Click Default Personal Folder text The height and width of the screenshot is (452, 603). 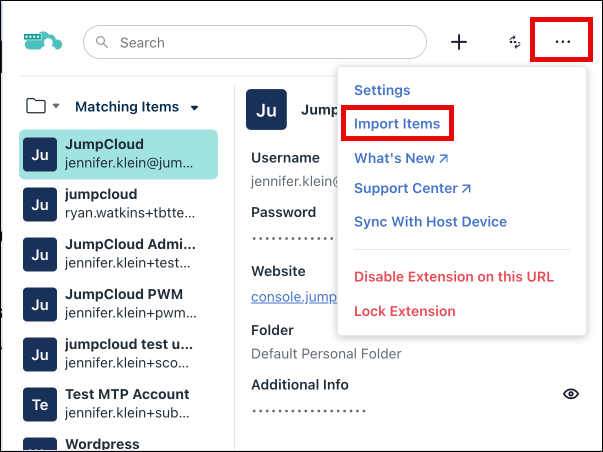pos(326,354)
